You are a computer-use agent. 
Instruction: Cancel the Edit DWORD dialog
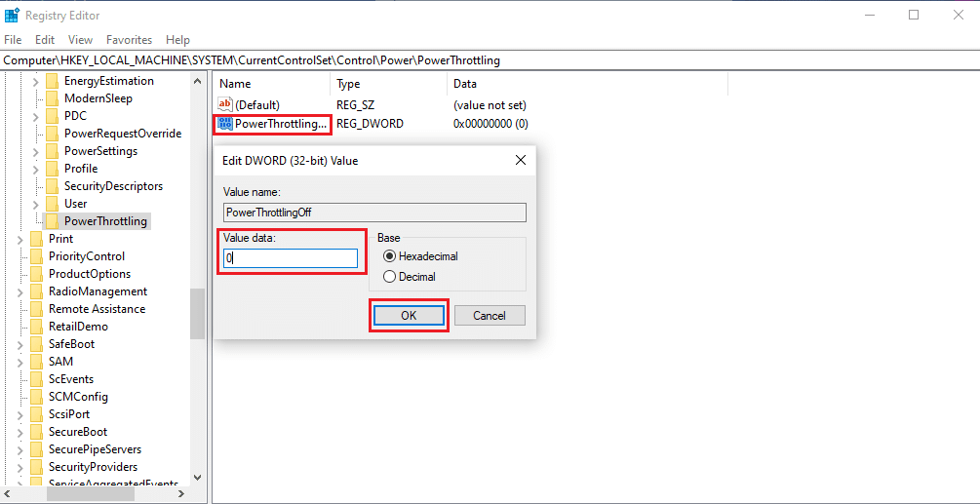[x=490, y=316]
